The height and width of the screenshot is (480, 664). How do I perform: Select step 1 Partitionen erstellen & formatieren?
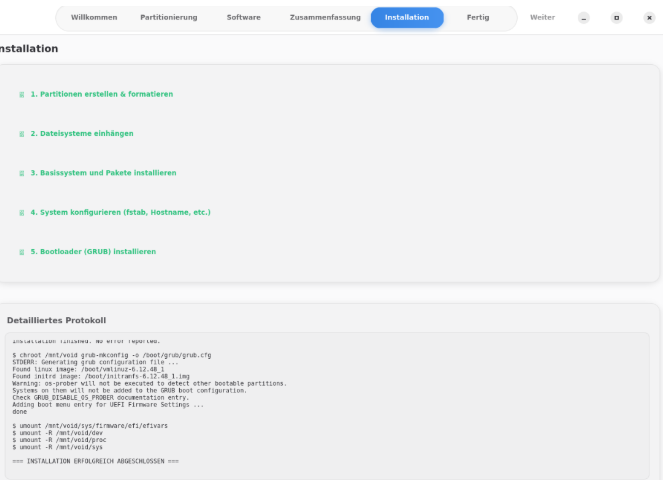tap(101, 94)
